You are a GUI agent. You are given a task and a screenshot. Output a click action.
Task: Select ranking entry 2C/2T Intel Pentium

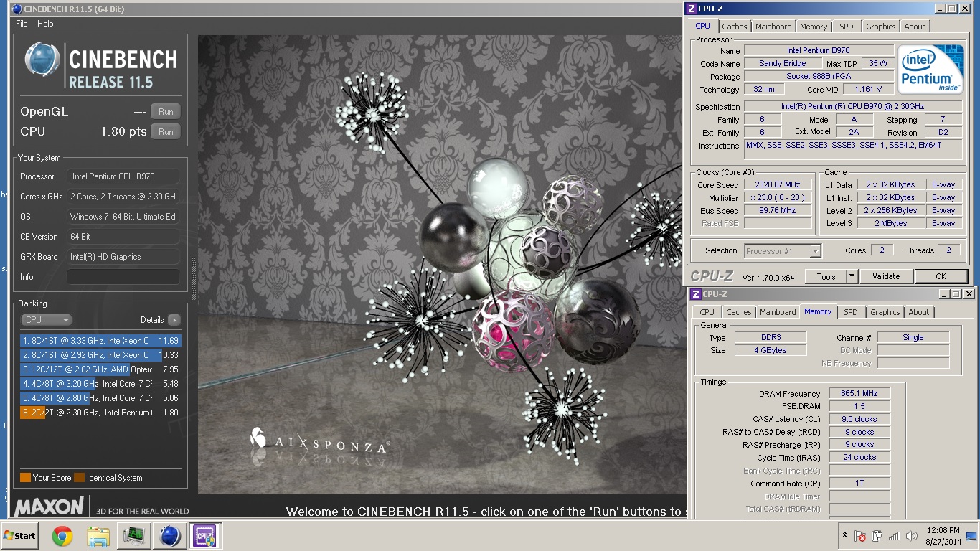[x=100, y=413]
